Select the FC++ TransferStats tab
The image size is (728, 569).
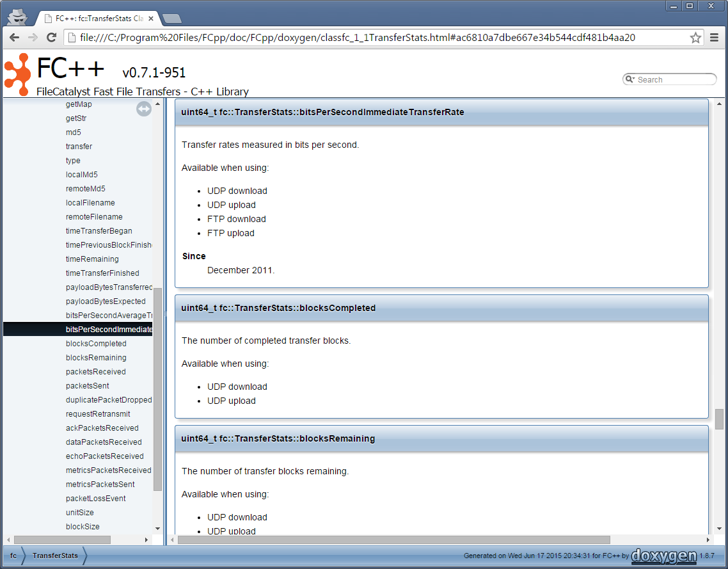(96, 19)
